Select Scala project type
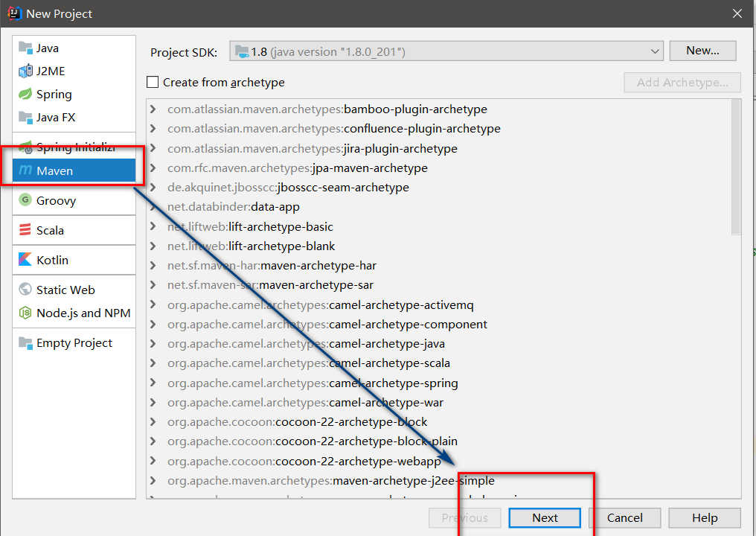The height and width of the screenshot is (536, 756). (74, 230)
